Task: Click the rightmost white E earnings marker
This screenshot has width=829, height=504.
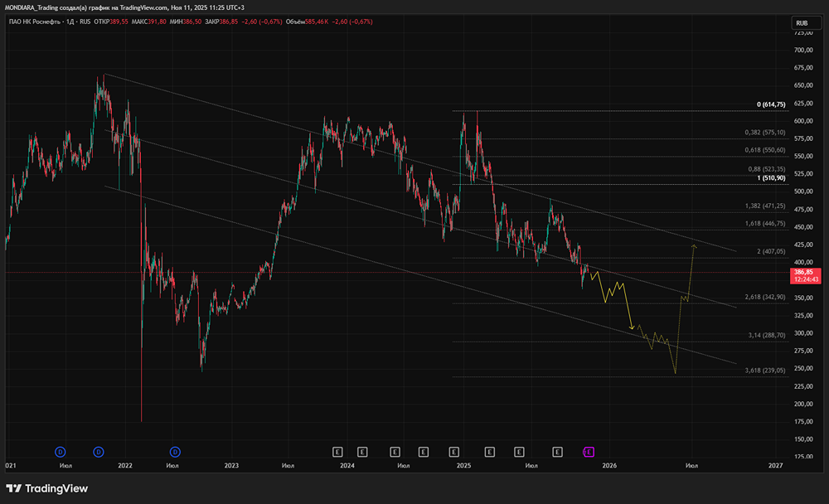Action: tap(557, 452)
